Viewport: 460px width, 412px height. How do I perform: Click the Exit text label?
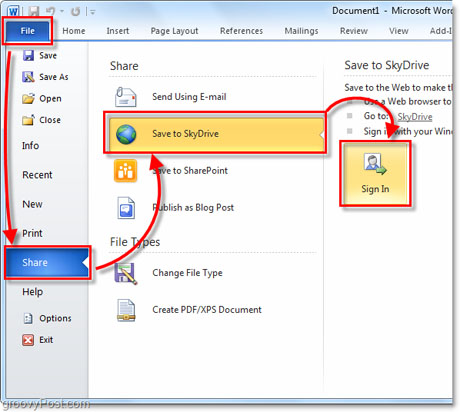(46, 340)
